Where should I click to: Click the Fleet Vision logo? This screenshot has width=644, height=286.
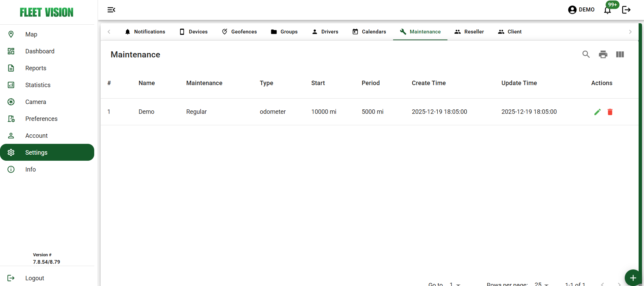(47, 12)
